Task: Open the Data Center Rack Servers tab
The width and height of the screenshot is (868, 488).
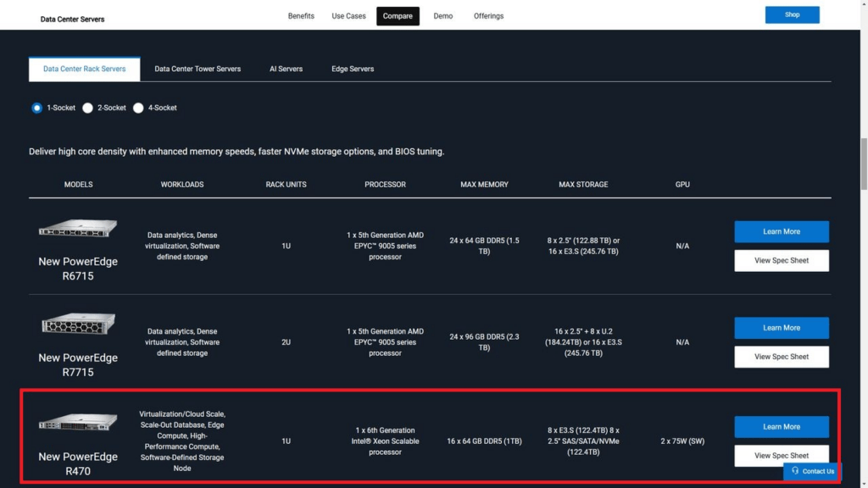Action: (x=84, y=69)
